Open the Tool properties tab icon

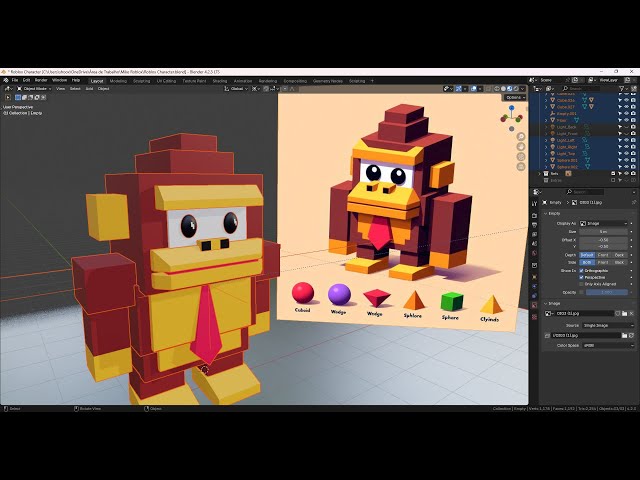click(x=535, y=204)
